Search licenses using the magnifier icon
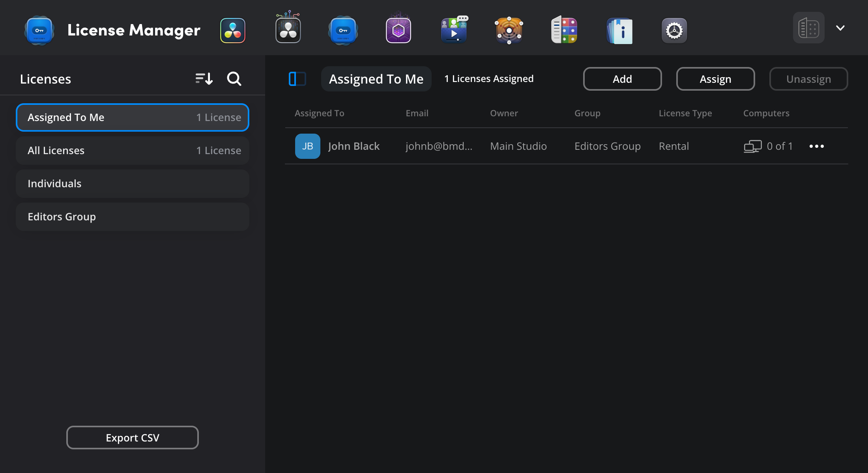Image resolution: width=868 pixels, height=473 pixels. coord(234,78)
